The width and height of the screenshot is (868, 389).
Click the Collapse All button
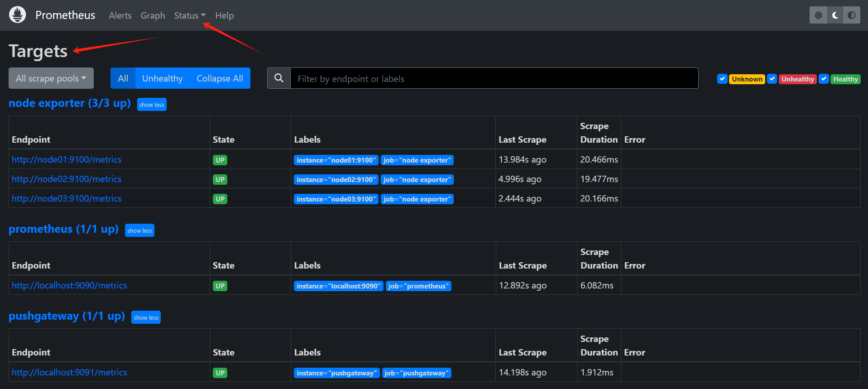(220, 78)
